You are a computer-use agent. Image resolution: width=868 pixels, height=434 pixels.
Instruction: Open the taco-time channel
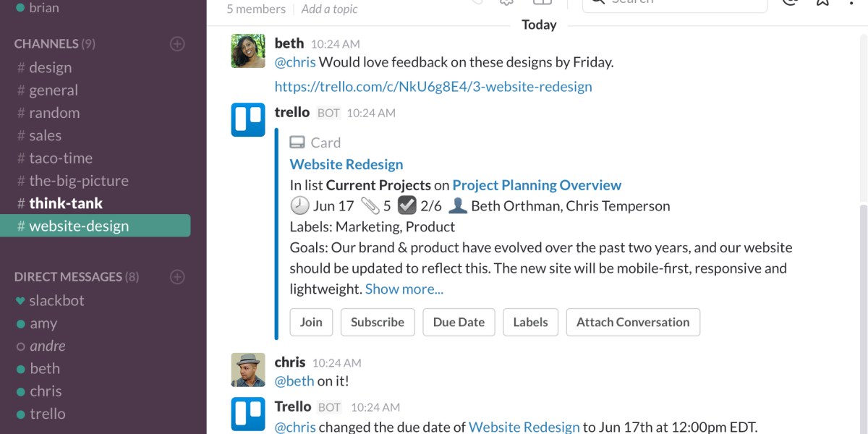(x=61, y=158)
